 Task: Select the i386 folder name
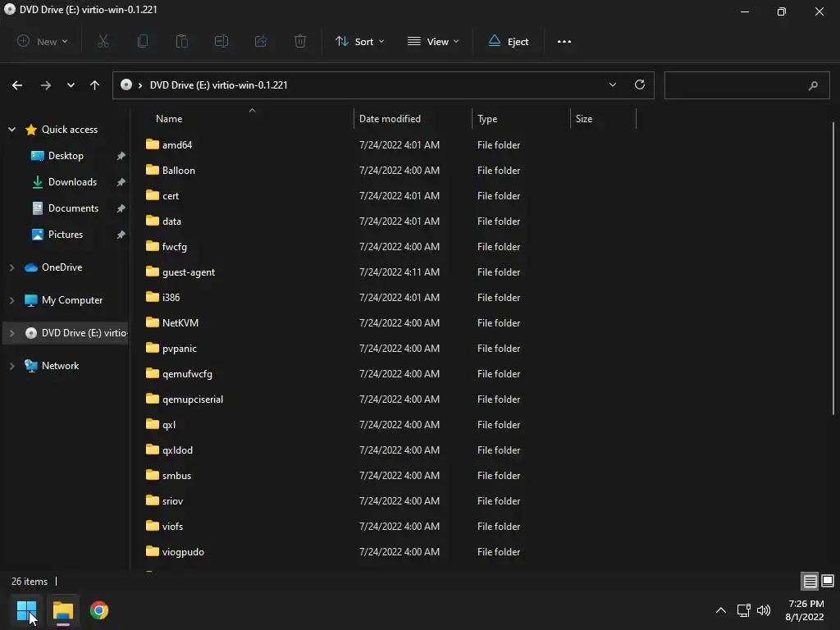(x=171, y=297)
